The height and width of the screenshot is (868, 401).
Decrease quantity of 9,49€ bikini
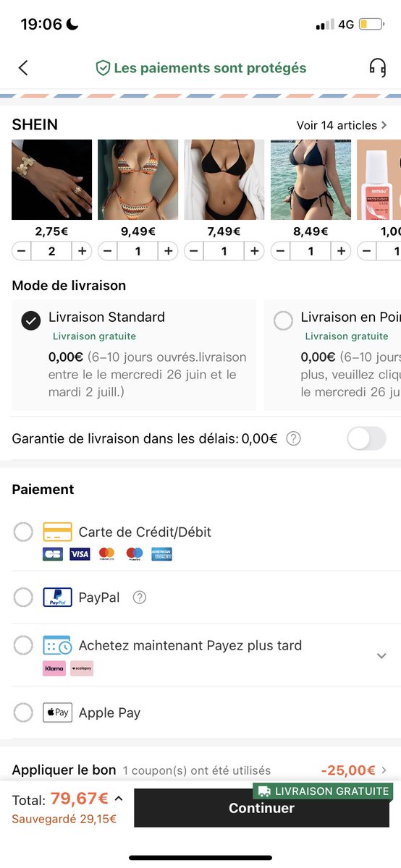108,251
